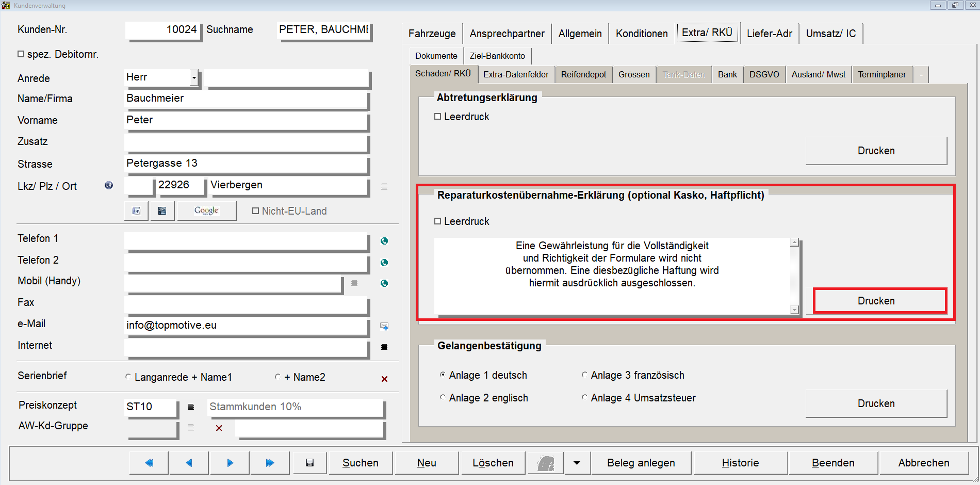Go to the previous customer record
The image size is (980, 485).
pos(189,463)
